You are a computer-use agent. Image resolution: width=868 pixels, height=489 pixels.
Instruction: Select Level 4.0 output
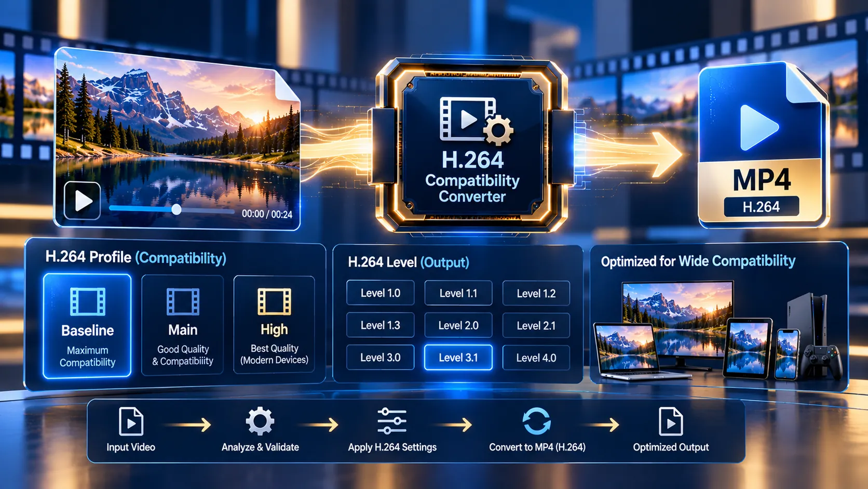tap(536, 358)
